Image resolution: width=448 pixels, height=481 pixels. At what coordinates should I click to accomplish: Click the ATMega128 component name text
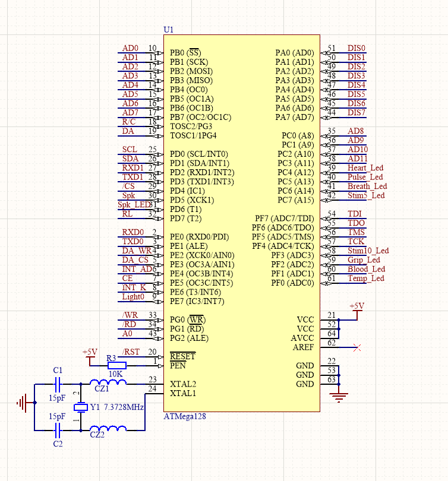click(x=185, y=417)
